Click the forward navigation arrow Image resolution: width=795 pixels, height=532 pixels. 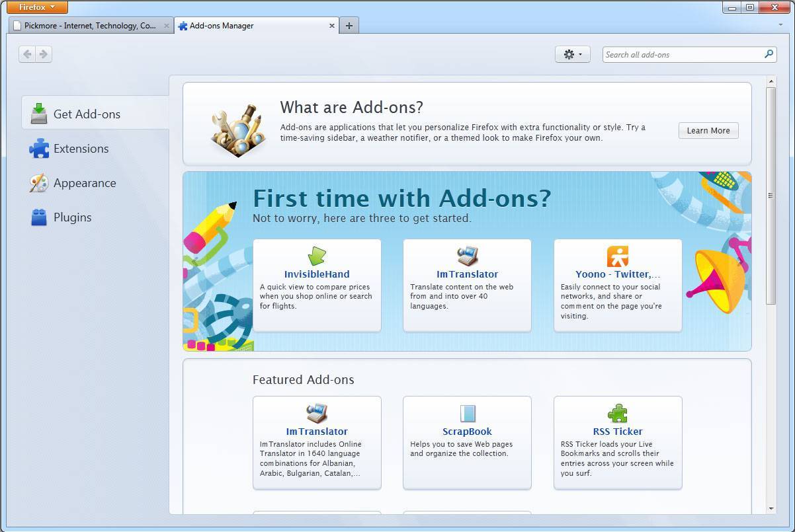click(x=44, y=54)
